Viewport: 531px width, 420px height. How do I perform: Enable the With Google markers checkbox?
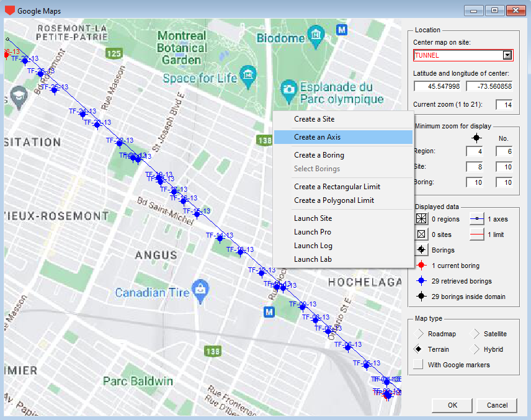[x=418, y=364]
